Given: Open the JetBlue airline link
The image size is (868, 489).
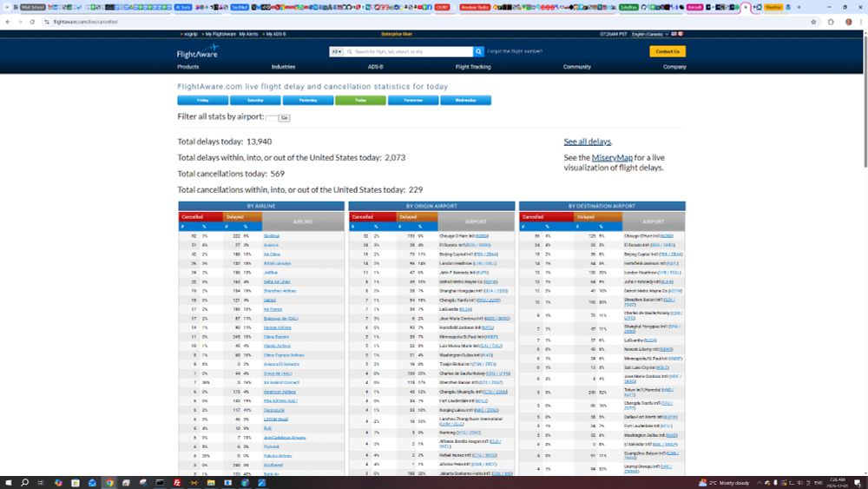Looking at the screenshot, I should 270,273.
